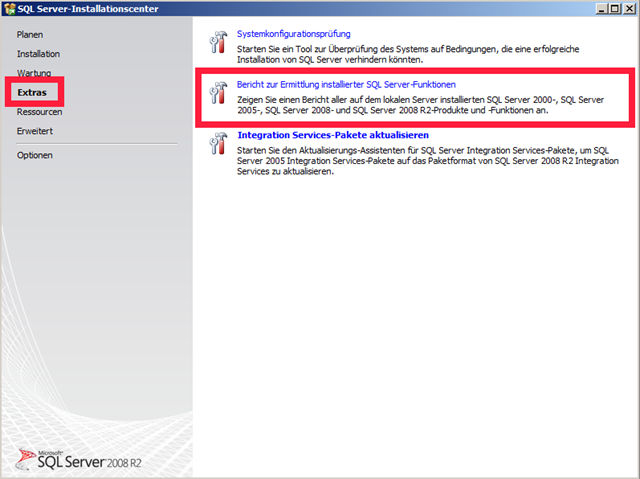Click the text 'Starten Sie den Aktualisierungs-Assistenten'

tap(321, 150)
